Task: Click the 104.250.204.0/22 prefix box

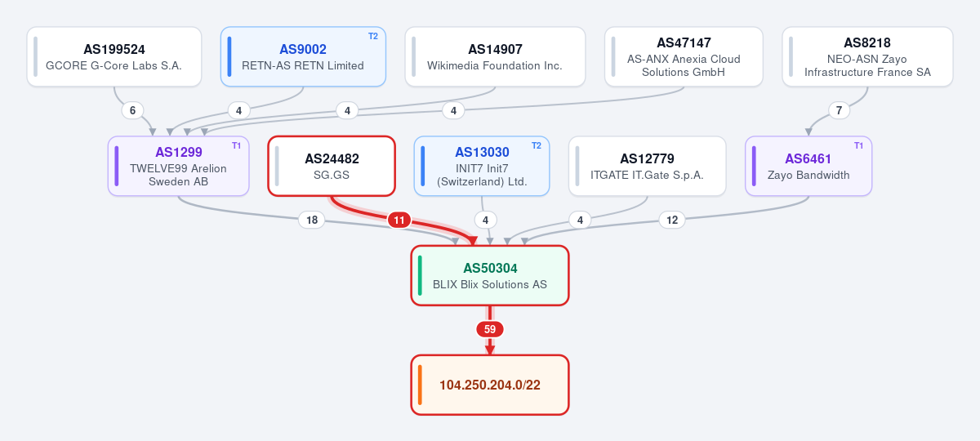Action: [x=490, y=385]
